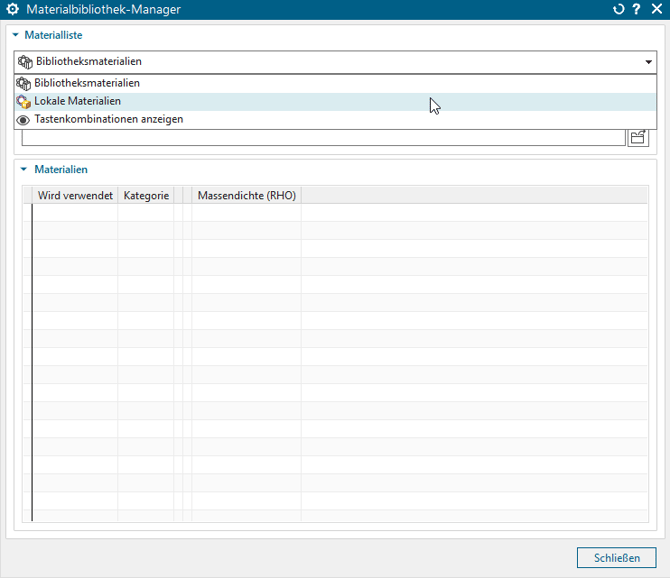Collapse the Materialien section
The width and height of the screenshot is (670, 578).
tap(23, 170)
